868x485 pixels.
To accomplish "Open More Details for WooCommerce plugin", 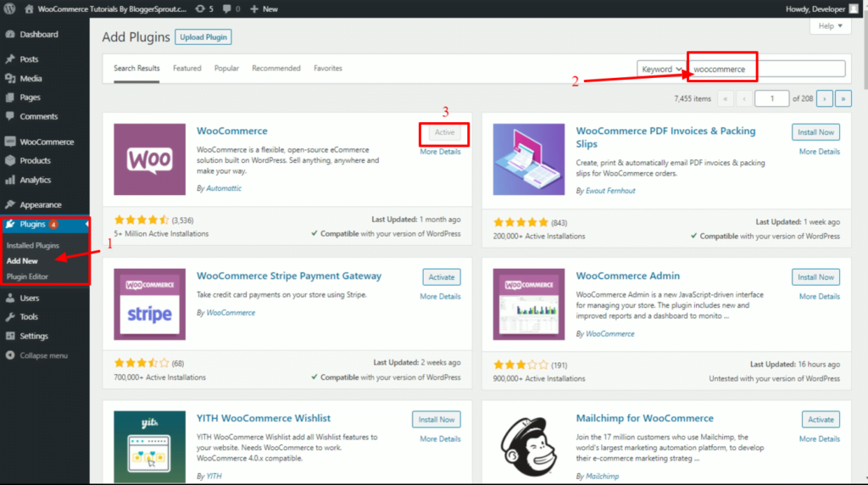I will pos(440,152).
